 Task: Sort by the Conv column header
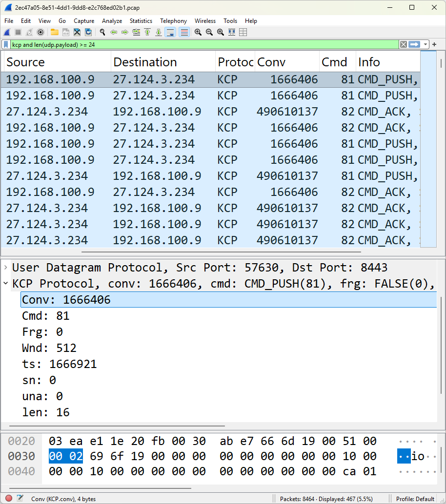[287, 62]
